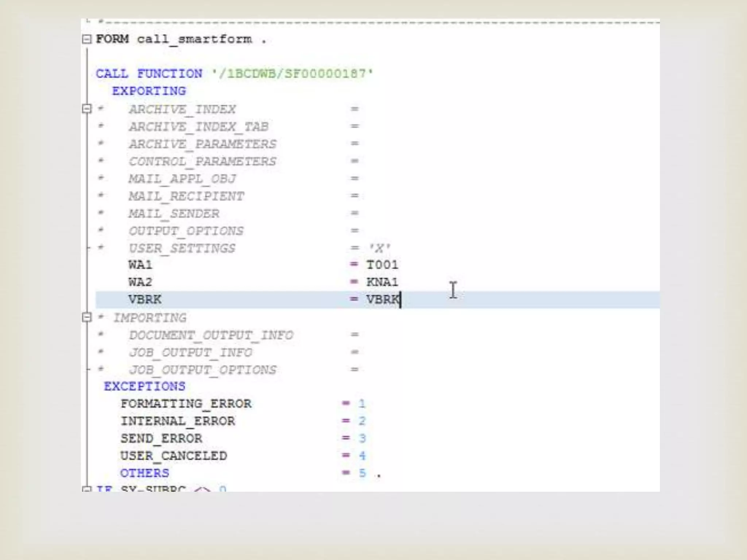Click the commented JOB_OUTPUT_INFO line
This screenshot has height=560, width=747.
point(190,353)
